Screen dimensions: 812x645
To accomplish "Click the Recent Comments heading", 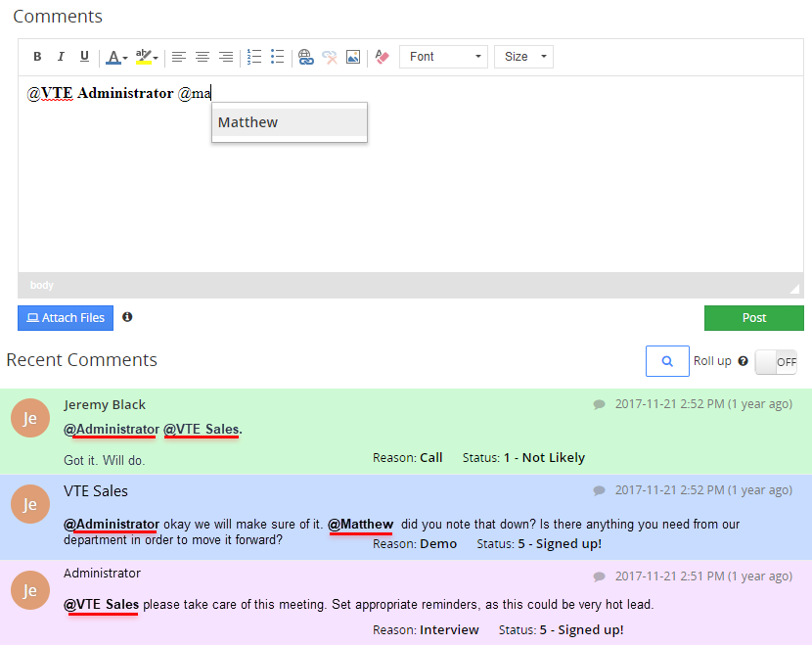I will pyautogui.click(x=82, y=359).
